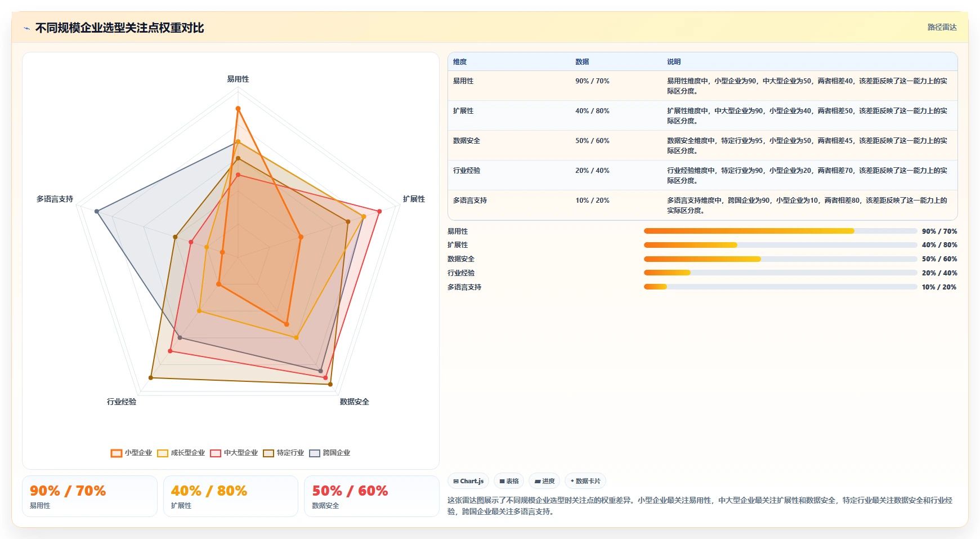Click the 多语言支持 axis label on radar chart
The width and height of the screenshot is (980, 539).
pos(55,199)
